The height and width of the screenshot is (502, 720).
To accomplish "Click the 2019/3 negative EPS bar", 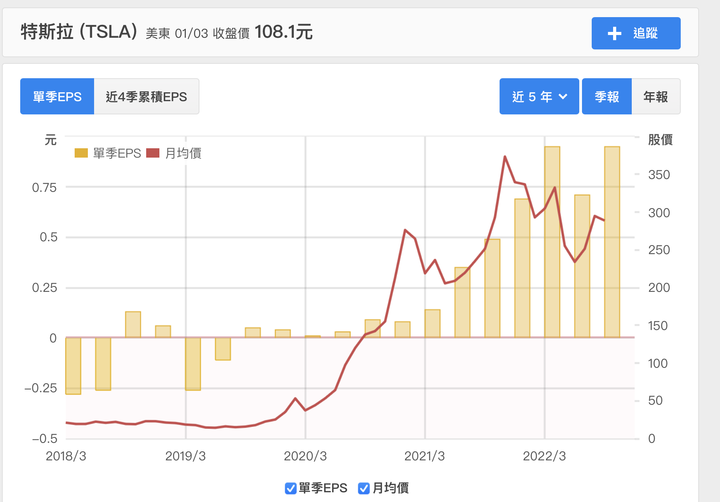I will (x=193, y=364).
